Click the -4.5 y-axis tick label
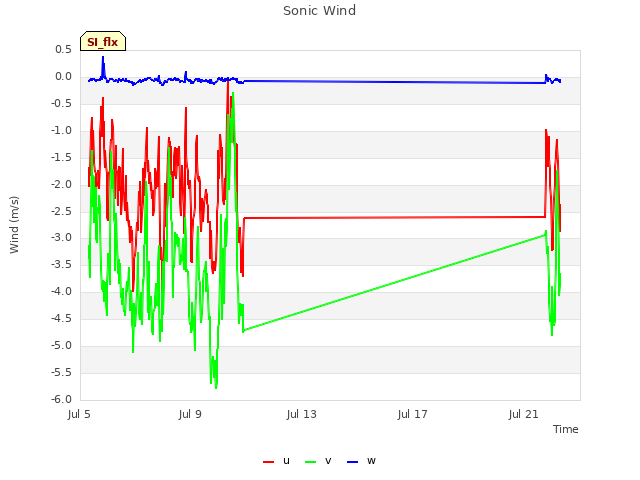This screenshot has width=640, height=480. point(61,318)
